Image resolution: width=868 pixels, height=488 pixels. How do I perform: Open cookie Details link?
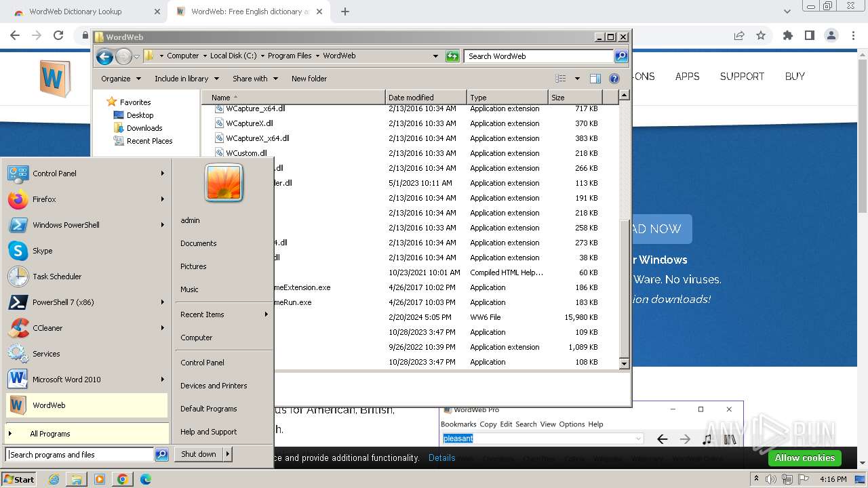pos(441,458)
